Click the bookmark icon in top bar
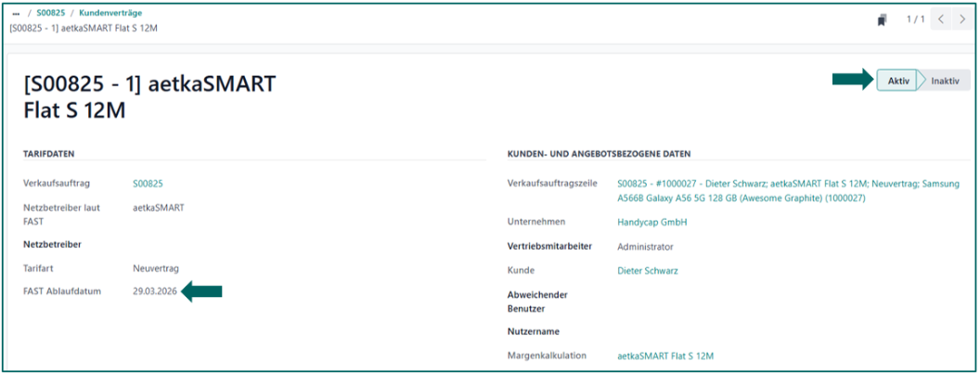Screen dimensions: 980x374 point(881,19)
